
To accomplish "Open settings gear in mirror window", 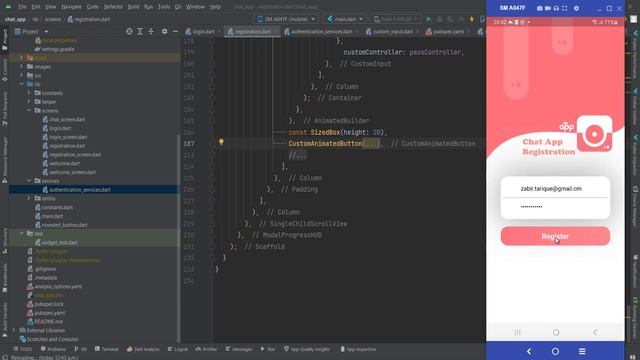I will [x=576, y=8].
